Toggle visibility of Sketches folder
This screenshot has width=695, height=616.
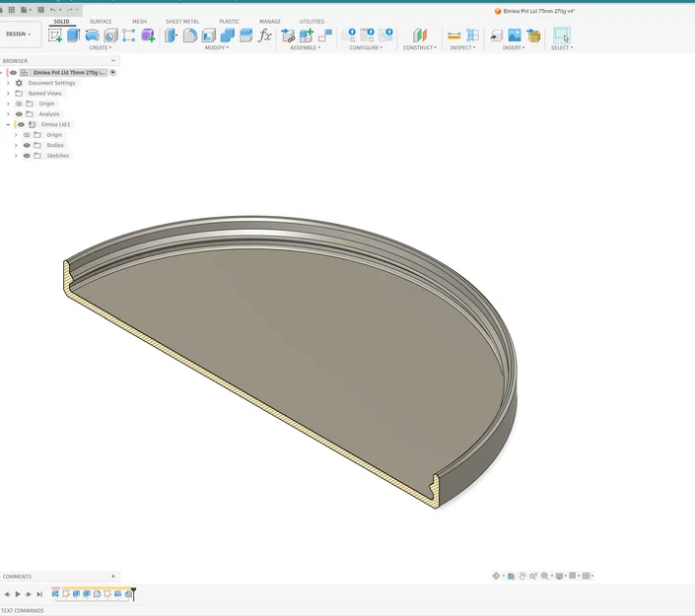pos(27,156)
